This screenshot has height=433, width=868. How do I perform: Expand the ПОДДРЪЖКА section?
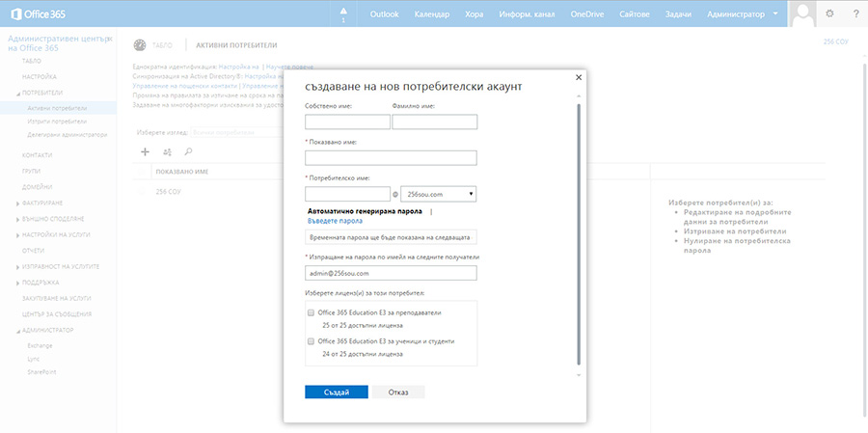point(18,283)
